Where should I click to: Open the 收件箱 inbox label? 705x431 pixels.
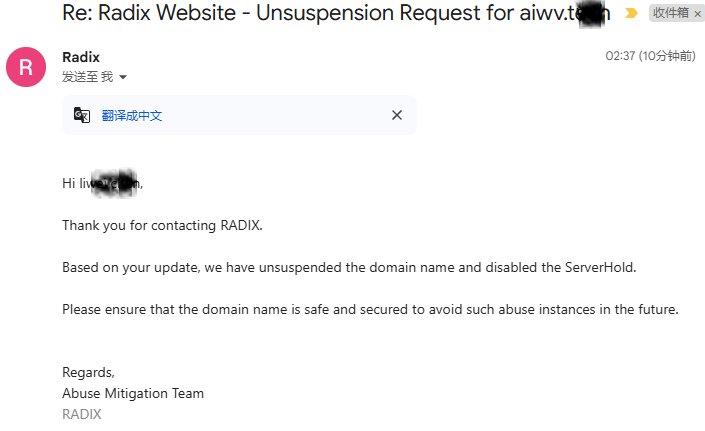click(670, 13)
